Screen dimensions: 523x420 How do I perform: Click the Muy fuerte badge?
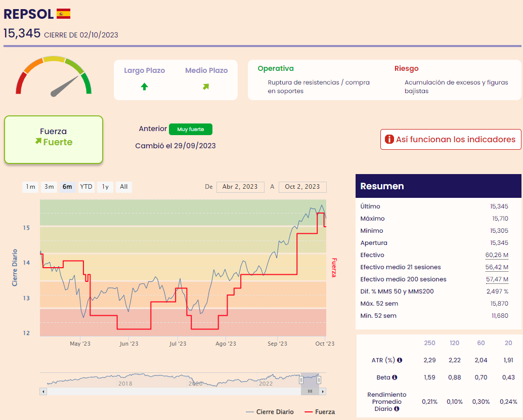191,129
